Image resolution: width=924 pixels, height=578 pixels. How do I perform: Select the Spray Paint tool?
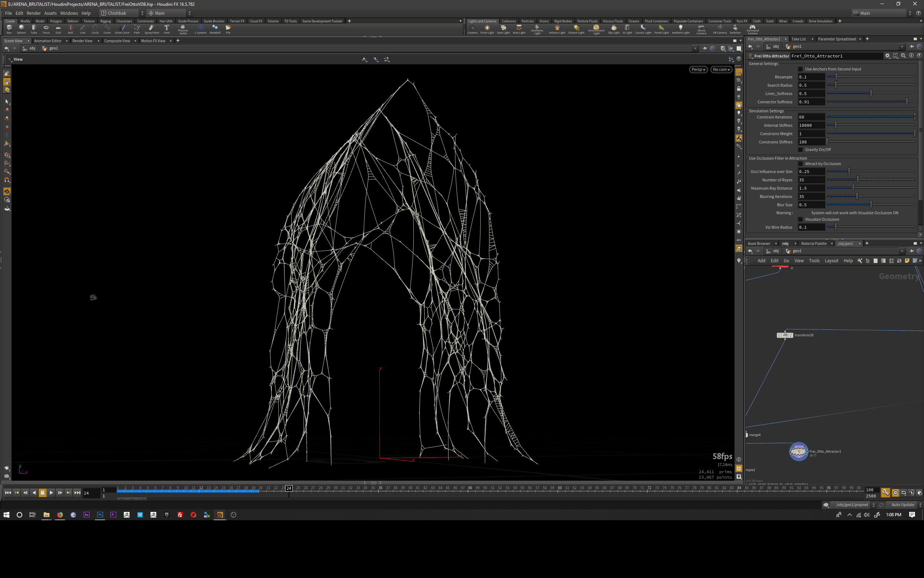(152, 29)
